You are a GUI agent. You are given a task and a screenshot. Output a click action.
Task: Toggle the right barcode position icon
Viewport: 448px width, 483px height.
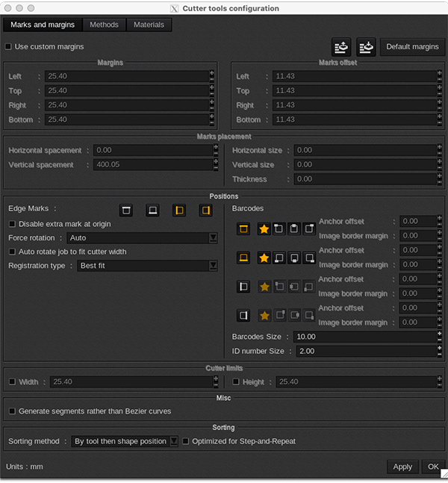pyautogui.click(x=243, y=316)
